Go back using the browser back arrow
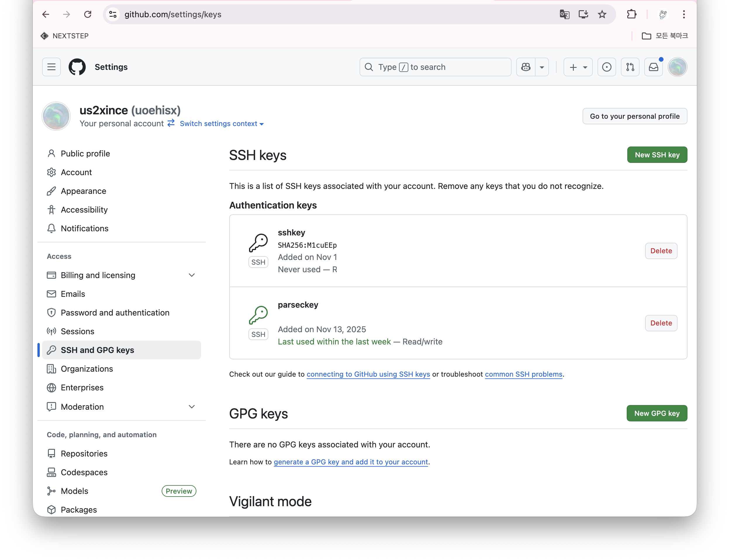Screen dimensions: 729x560 (x=46, y=14)
